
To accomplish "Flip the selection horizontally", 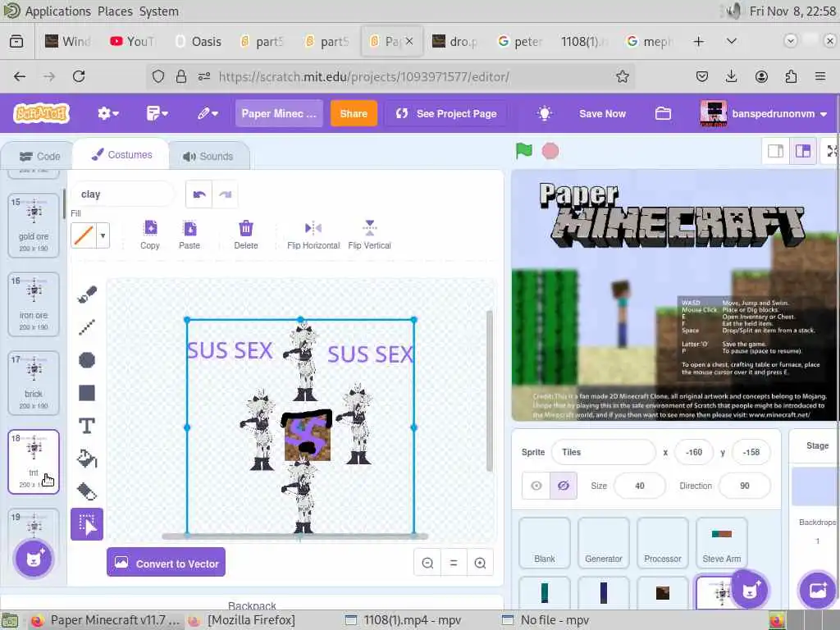I will pyautogui.click(x=313, y=235).
